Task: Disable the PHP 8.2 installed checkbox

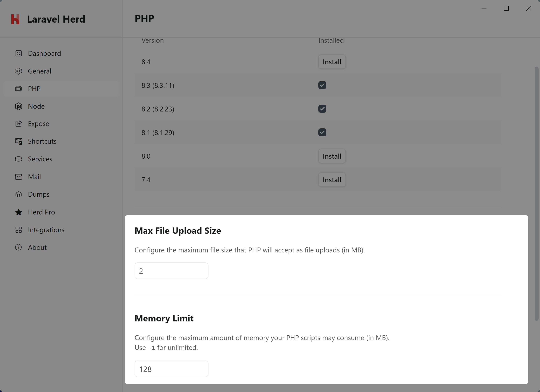Action: pos(322,109)
